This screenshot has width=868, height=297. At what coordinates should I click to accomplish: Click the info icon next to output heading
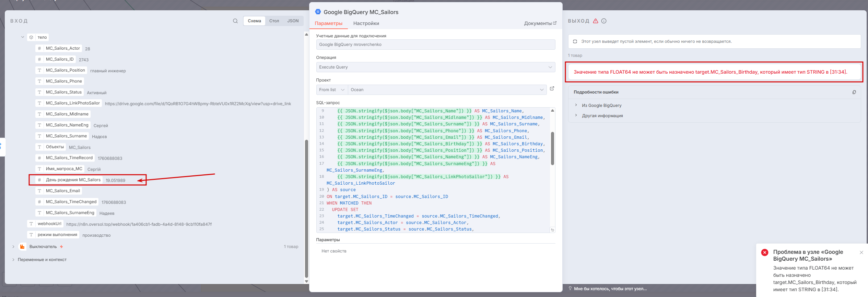(x=604, y=21)
